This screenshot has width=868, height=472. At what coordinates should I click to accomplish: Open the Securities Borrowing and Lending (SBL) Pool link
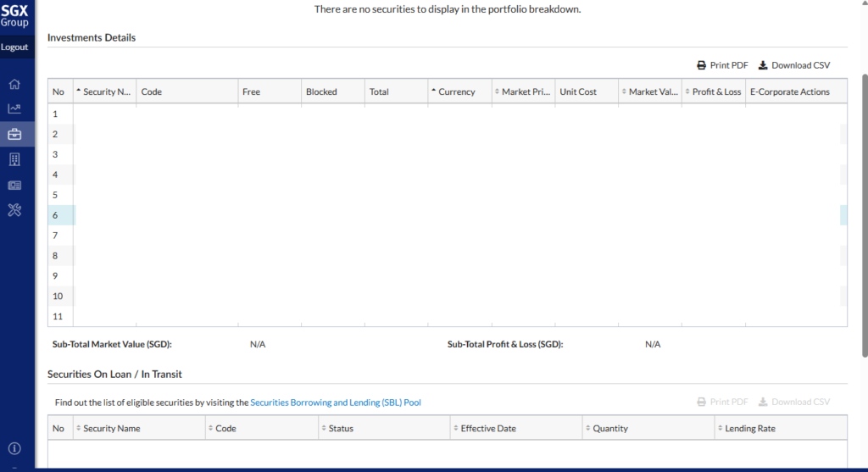[336, 403]
